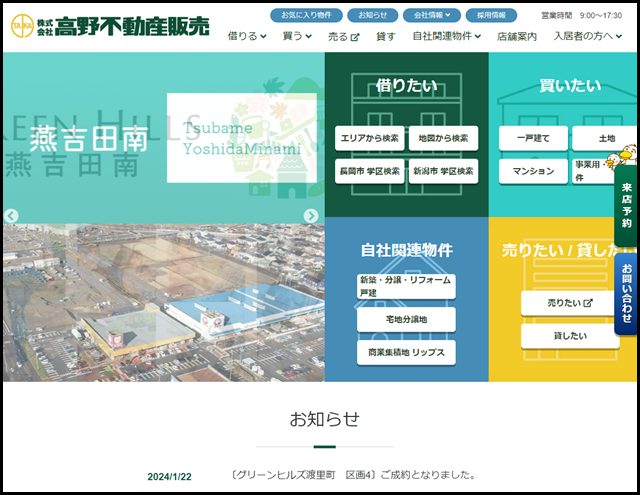640x495 pixels.
Task: Open 長岡市 学区検索
Action: coord(369,171)
